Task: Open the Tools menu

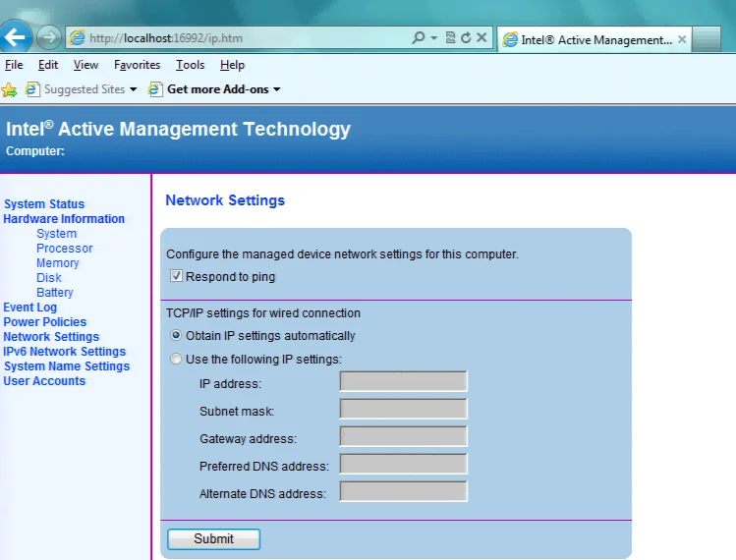Action: (190, 65)
